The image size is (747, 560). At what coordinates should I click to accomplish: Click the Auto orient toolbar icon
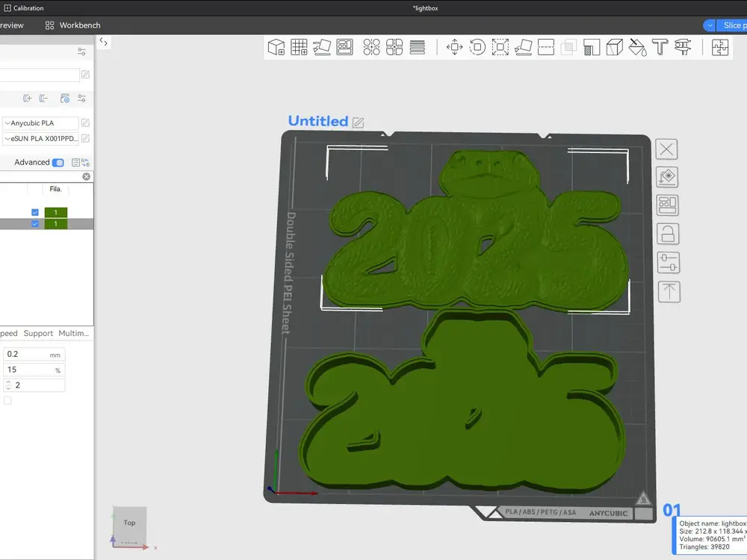tap(322, 47)
